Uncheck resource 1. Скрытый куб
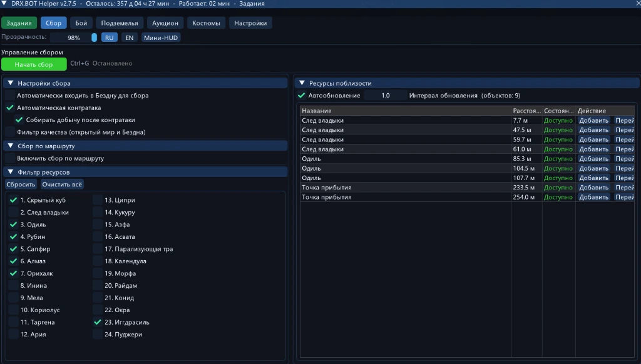 [14, 200]
